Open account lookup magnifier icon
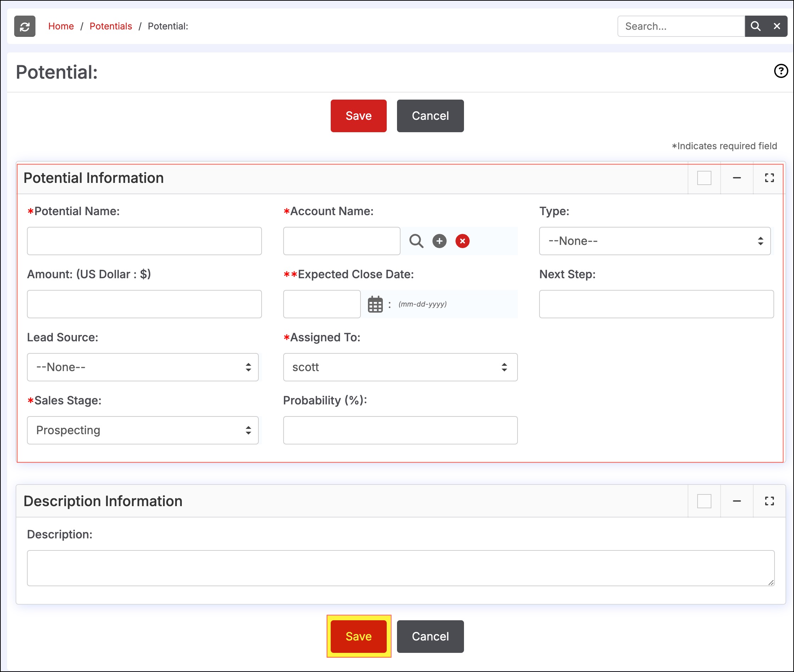Screen dimensions: 794x672 coord(416,241)
